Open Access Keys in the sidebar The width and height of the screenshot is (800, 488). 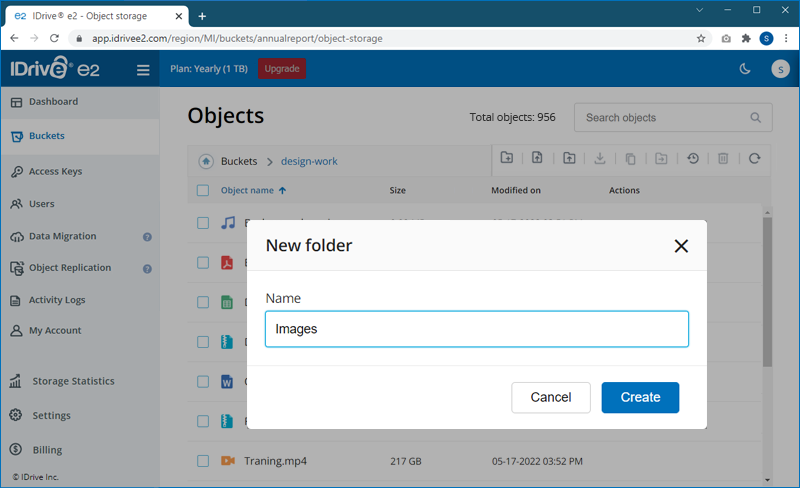click(x=55, y=171)
